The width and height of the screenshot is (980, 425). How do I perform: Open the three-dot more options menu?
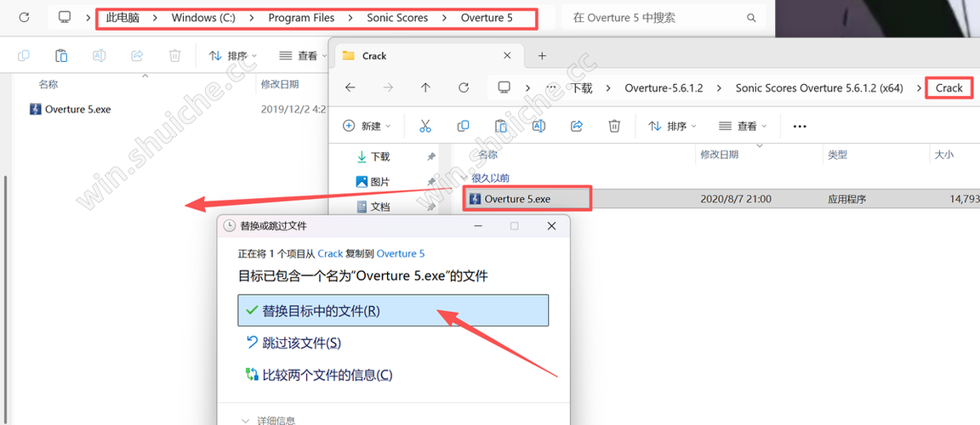[x=799, y=126]
